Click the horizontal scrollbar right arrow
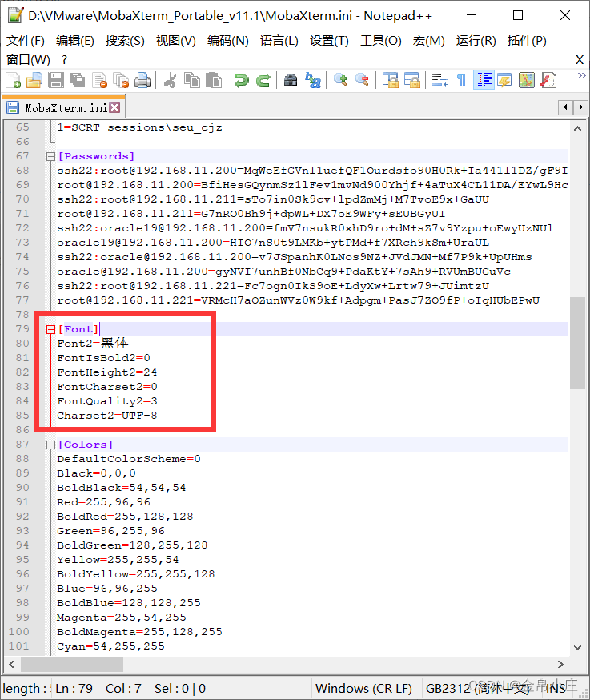 pyautogui.click(x=560, y=664)
